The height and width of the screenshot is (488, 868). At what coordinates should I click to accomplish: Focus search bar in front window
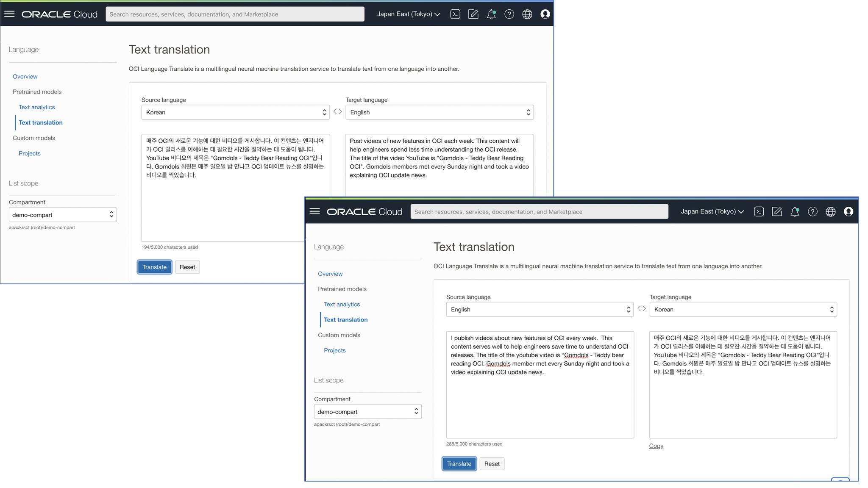[539, 211]
